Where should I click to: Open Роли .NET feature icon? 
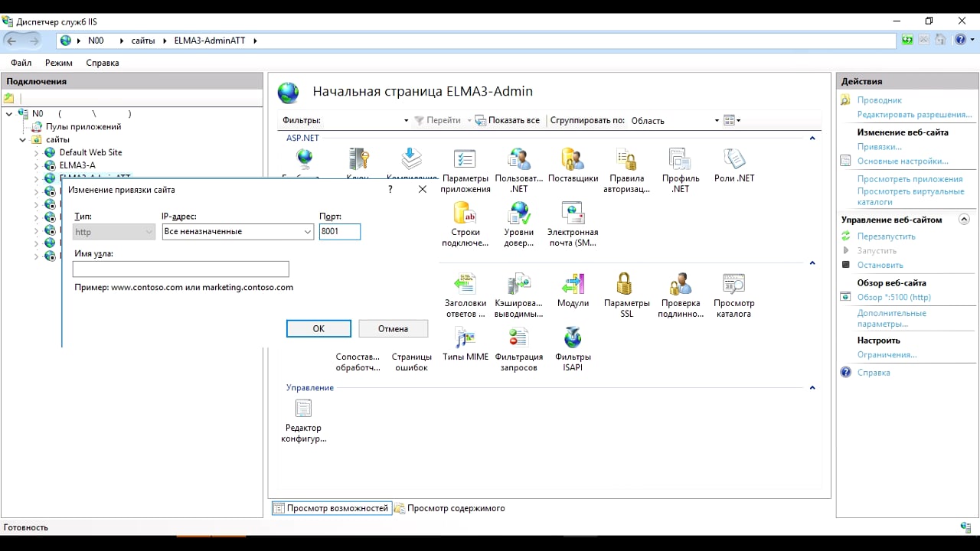click(x=734, y=165)
